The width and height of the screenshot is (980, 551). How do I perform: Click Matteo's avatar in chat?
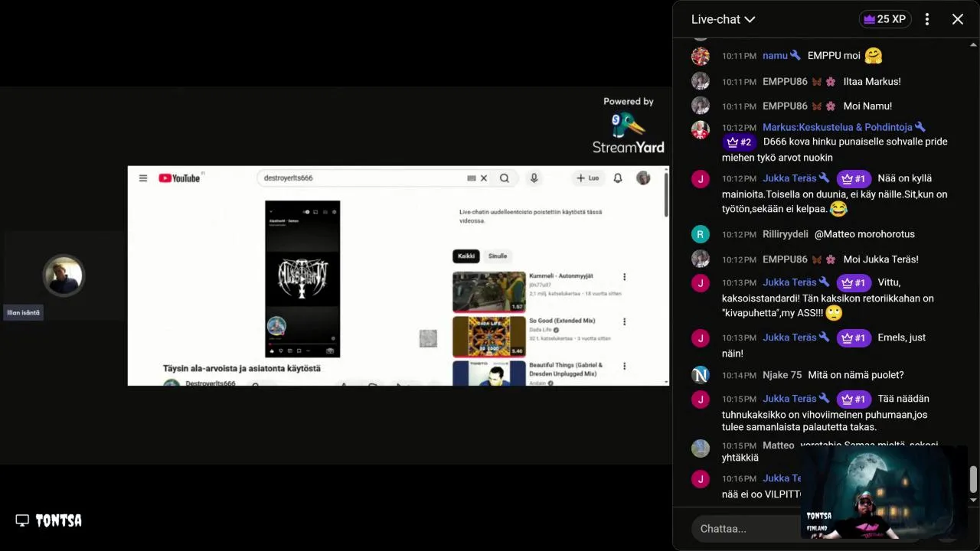pyautogui.click(x=701, y=448)
